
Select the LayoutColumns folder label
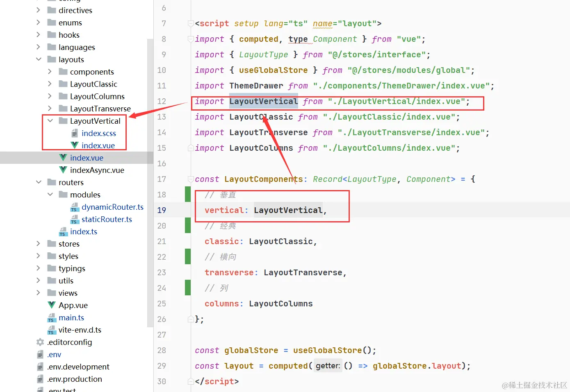point(97,96)
